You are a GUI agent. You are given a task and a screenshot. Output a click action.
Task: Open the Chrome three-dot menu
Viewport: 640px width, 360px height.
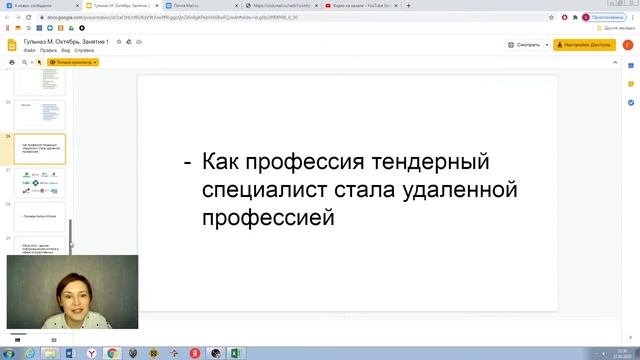(633, 17)
